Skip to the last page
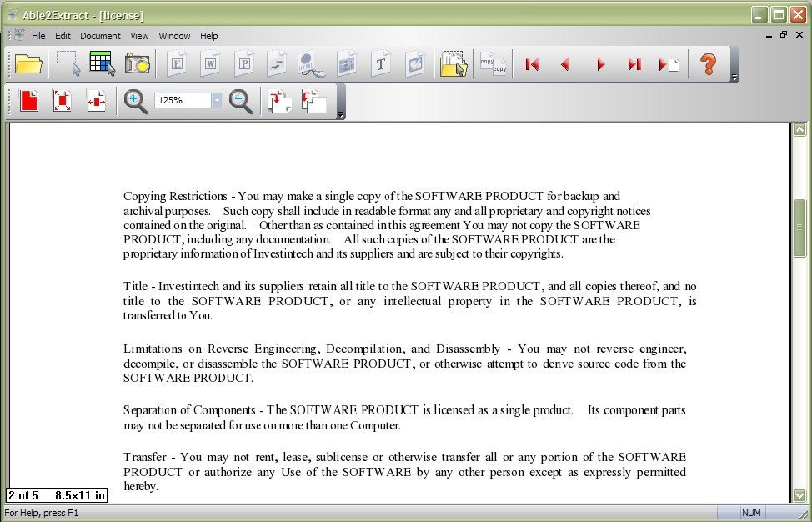This screenshot has width=812, height=522. click(x=634, y=63)
